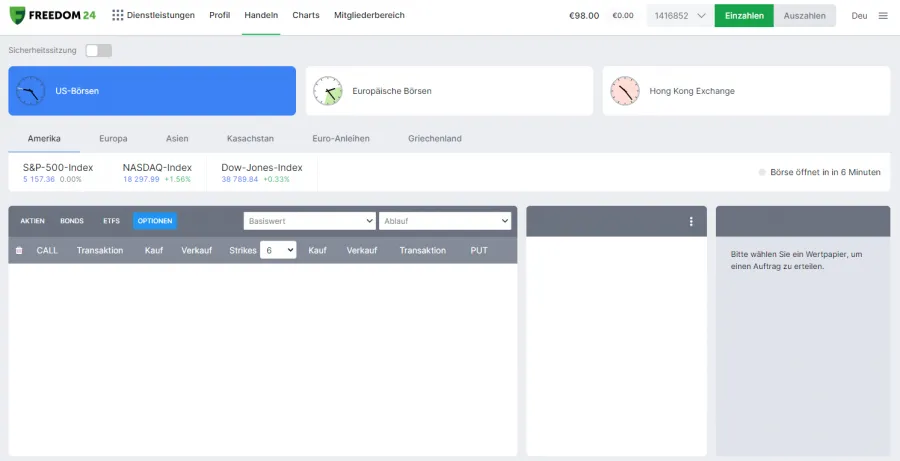Viewport: 900px width, 461px height.
Task: Open the three-dot menu in middle panel
Action: point(691,221)
